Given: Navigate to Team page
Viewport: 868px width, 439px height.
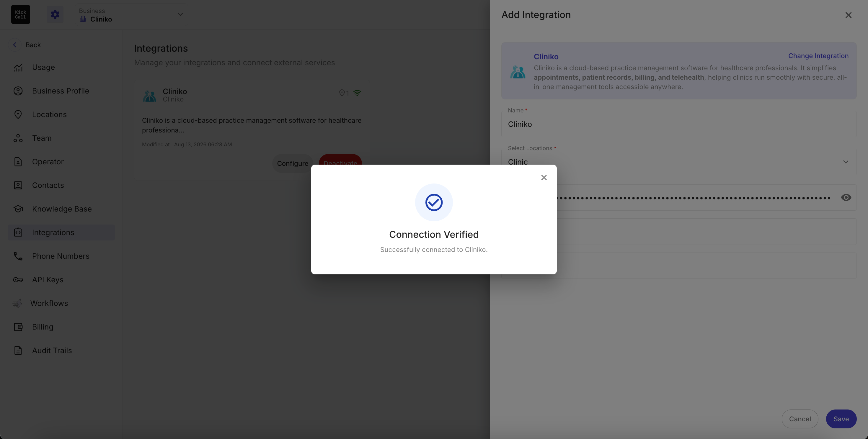Looking at the screenshot, I should click(61, 138).
